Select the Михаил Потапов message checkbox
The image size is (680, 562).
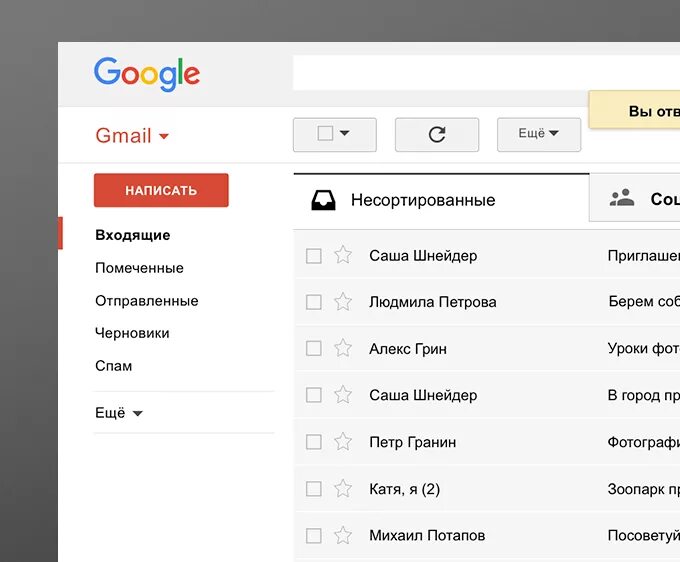[314, 536]
